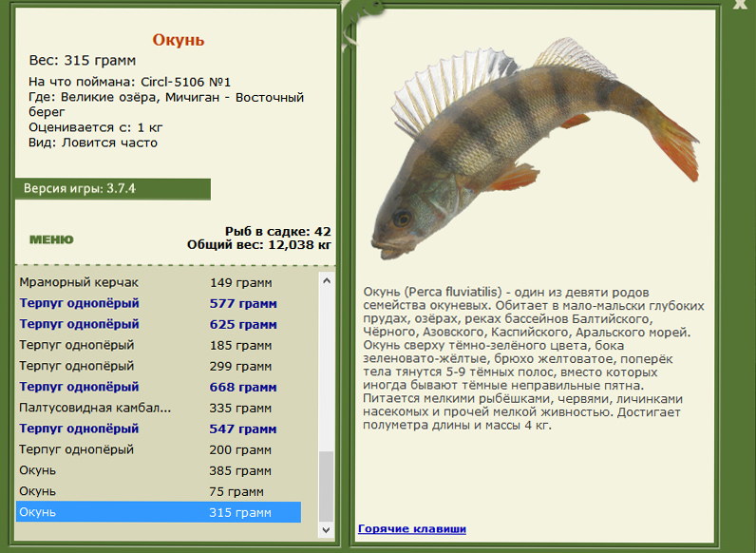Select Терпуг однопёрый 625 грамм entry
The image size is (756, 553).
(x=159, y=324)
